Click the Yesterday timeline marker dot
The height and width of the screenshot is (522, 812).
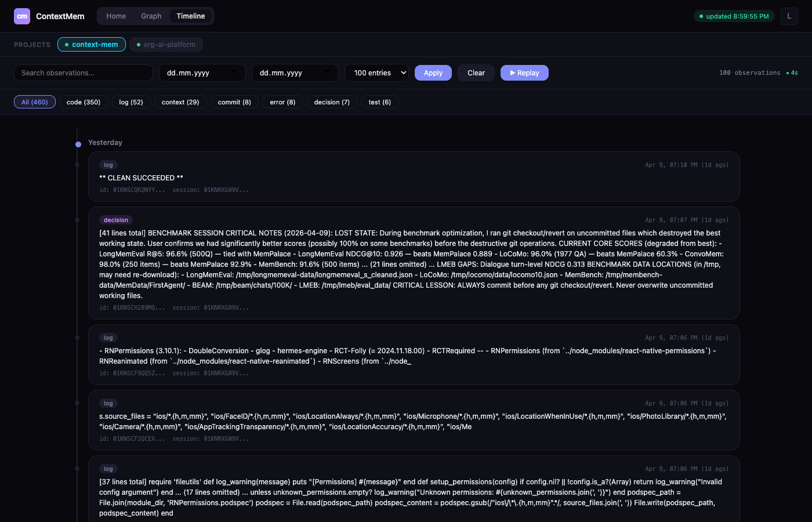[x=78, y=144]
